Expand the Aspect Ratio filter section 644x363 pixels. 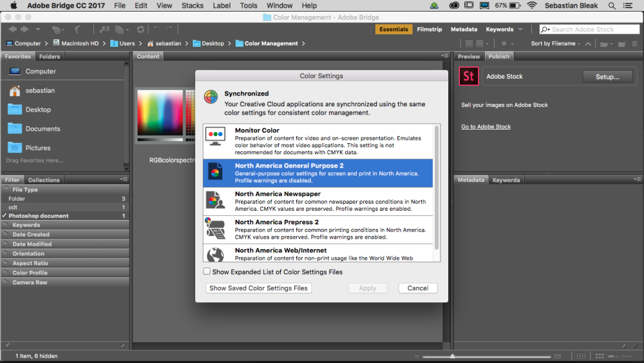(6, 263)
